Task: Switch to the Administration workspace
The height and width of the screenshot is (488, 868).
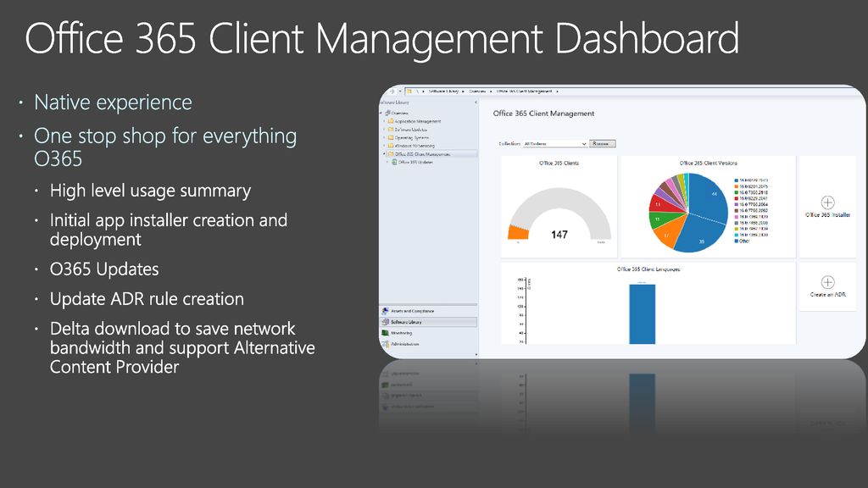Action: 428,344
